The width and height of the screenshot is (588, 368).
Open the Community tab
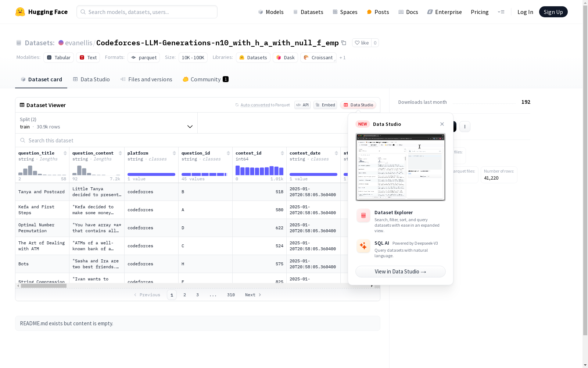[x=205, y=79]
